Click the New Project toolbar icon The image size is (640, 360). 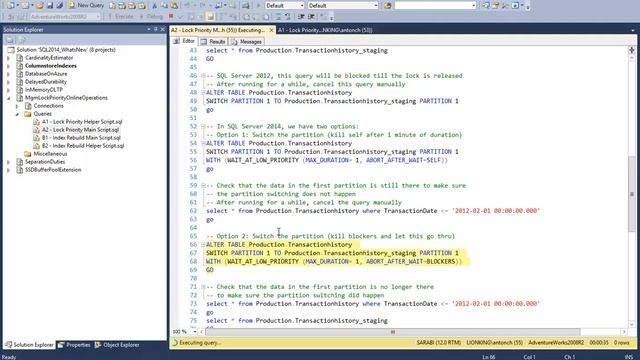11,6
